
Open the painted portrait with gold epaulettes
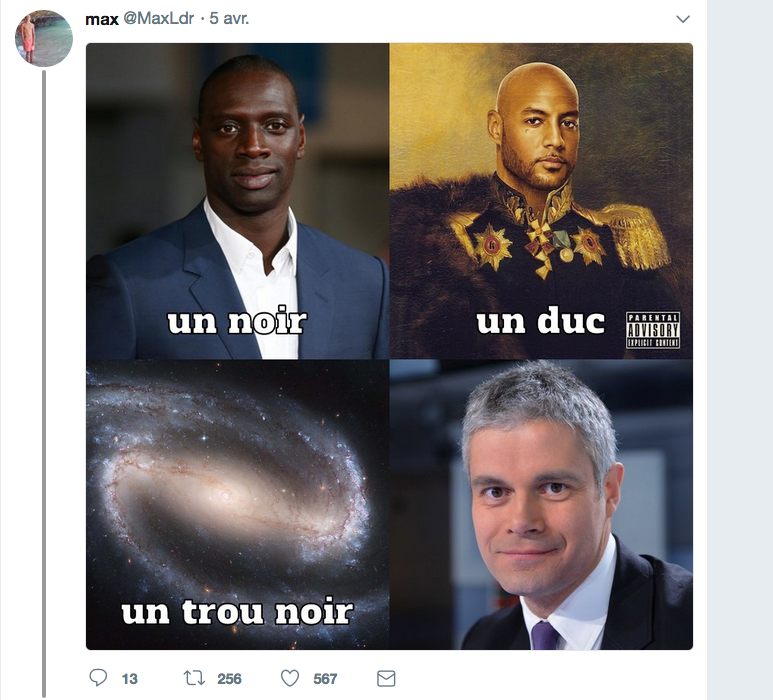click(x=541, y=201)
